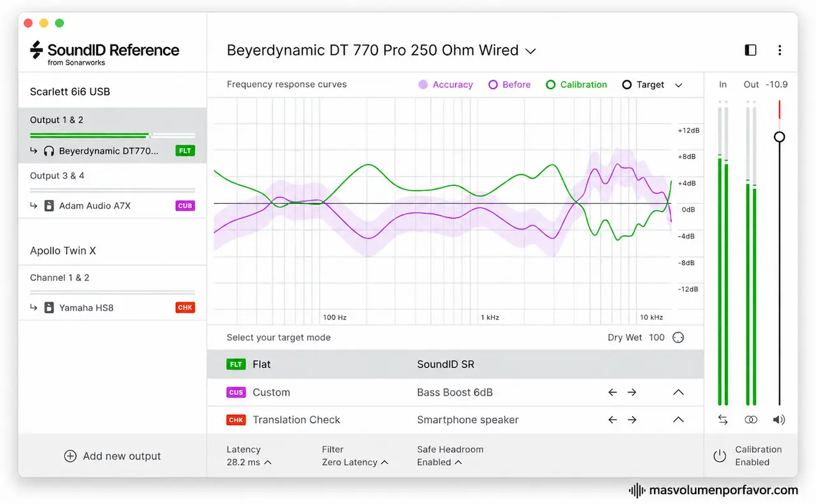Click the Calibration Enabled label

point(758,456)
